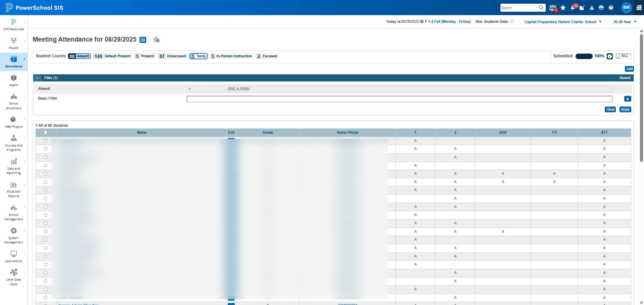Click the ADV column header
This screenshot has width=644, height=305.
point(503,132)
